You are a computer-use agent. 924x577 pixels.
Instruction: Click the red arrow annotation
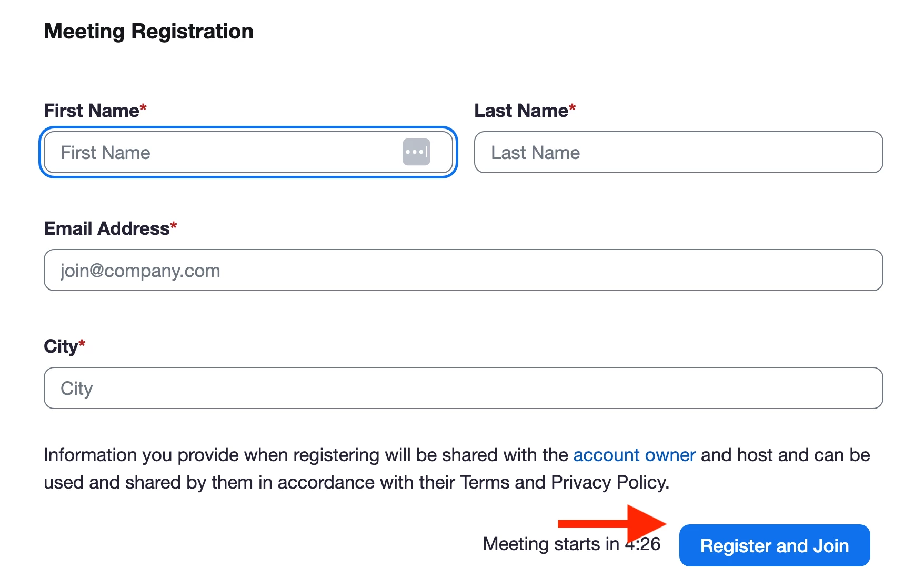pos(612,523)
